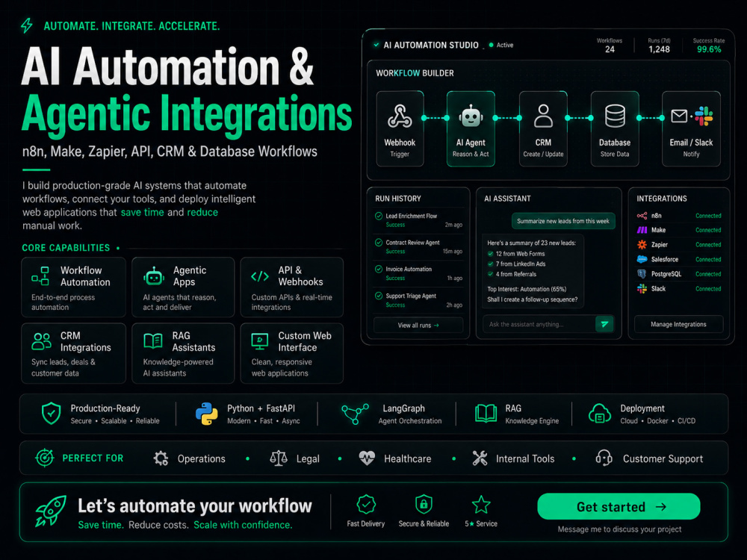Click the CRM Create / Update node
This screenshot has height=560, width=747.
pos(543,128)
